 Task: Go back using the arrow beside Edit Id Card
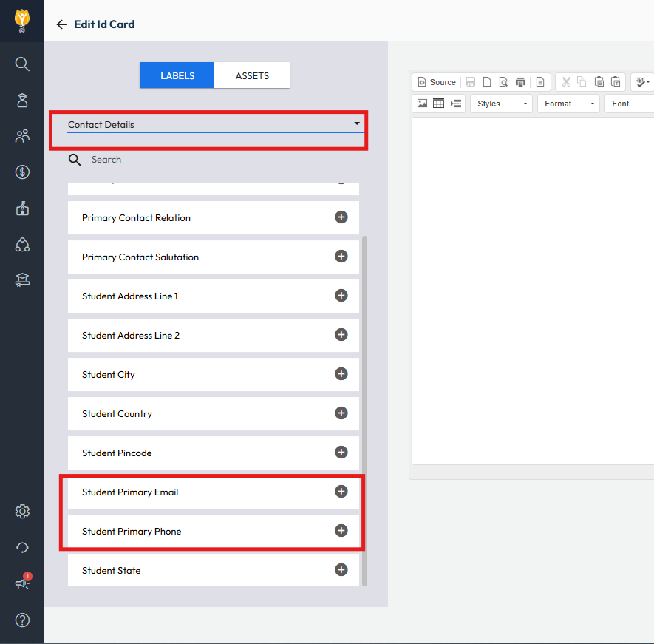coord(61,24)
